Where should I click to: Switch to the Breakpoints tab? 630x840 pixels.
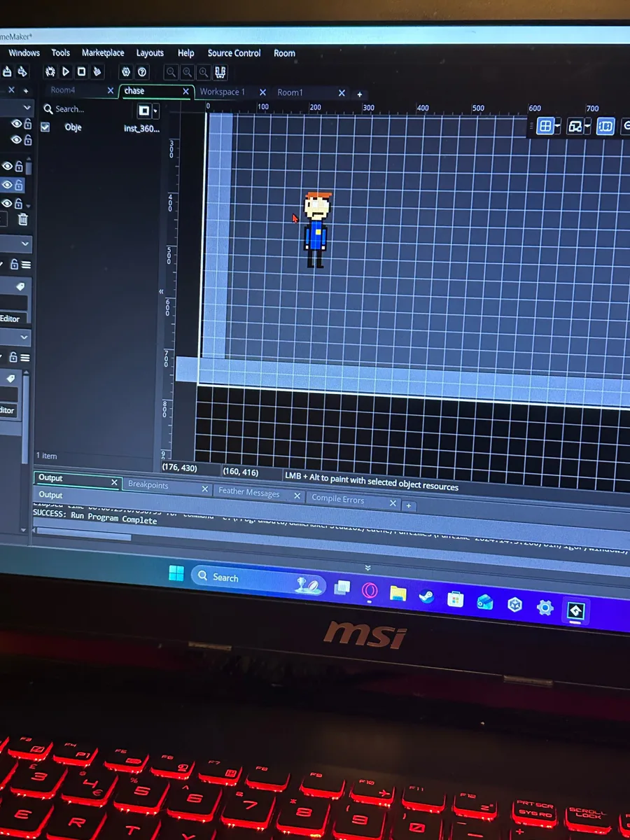[x=148, y=485]
